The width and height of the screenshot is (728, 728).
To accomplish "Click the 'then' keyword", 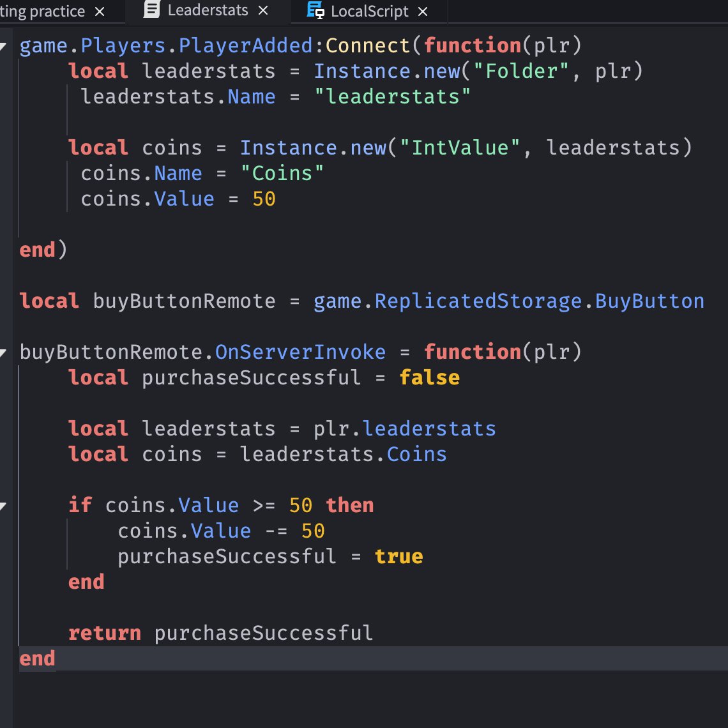I will tap(349, 506).
